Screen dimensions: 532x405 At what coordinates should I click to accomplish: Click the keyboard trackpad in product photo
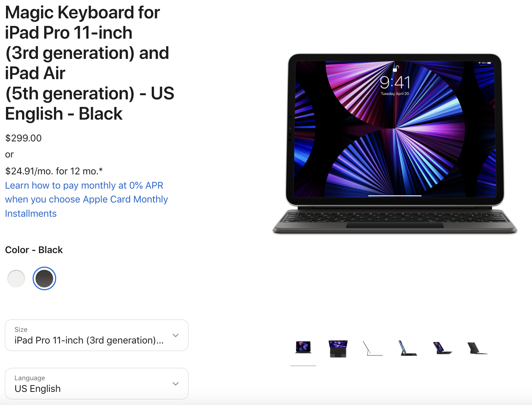(x=395, y=225)
